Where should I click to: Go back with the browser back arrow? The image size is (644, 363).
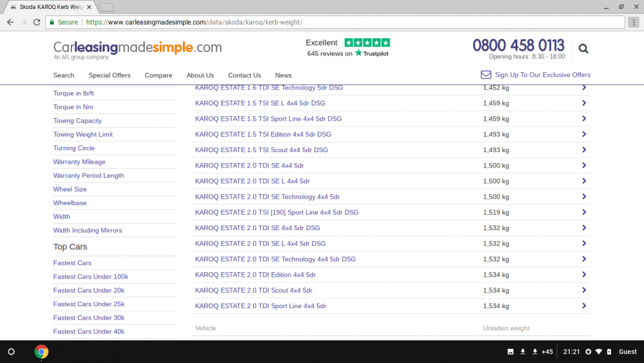(x=10, y=22)
